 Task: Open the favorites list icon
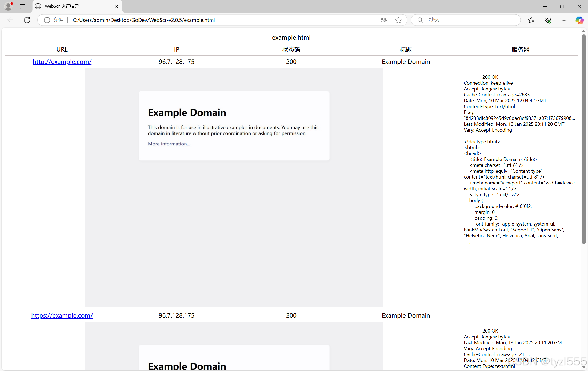[531, 20]
